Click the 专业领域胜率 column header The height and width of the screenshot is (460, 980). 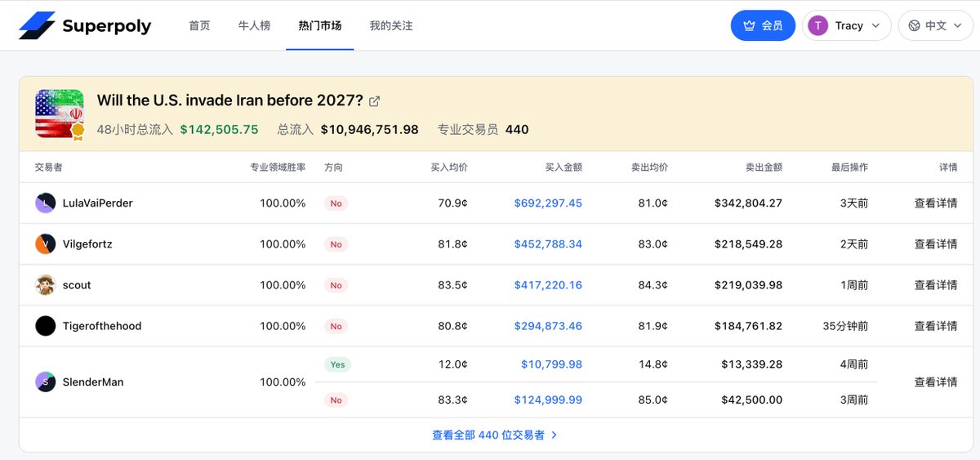278,167
